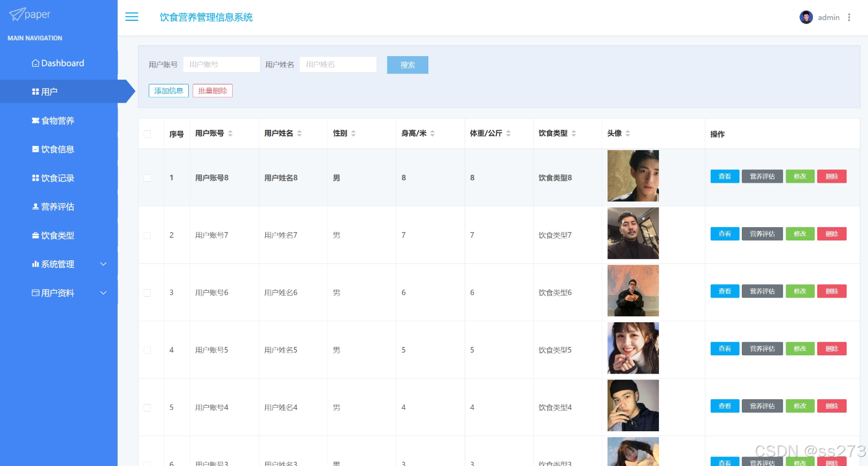The height and width of the screenshot is (466, 868).
Task: Open the Dashboard menu item
Action: 59,63
